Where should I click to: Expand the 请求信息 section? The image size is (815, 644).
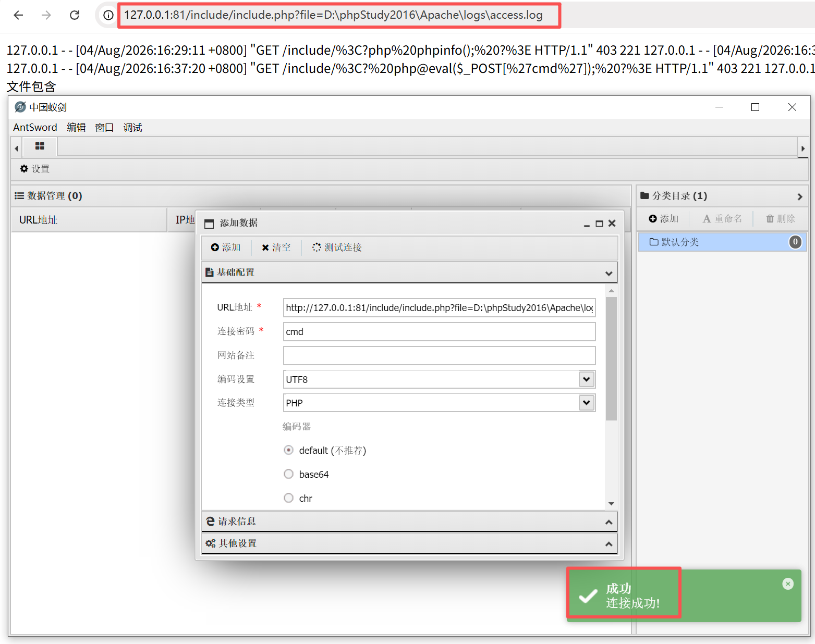409,522
